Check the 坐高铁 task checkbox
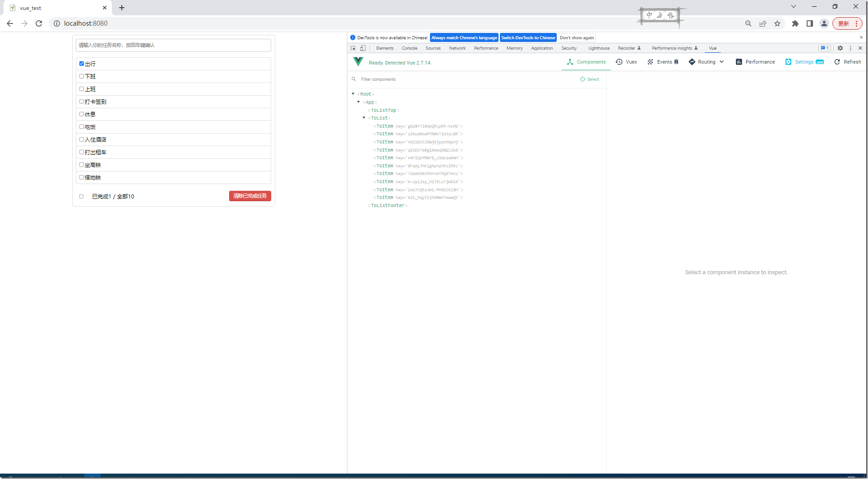This screenshot has height=479, width=868. [82, 165]
